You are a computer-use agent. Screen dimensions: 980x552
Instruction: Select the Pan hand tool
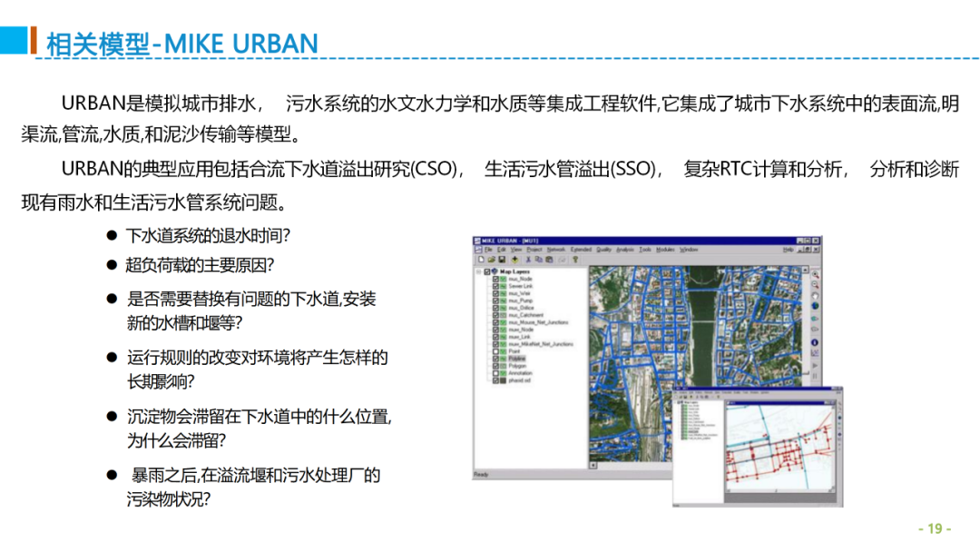(815, 296)
